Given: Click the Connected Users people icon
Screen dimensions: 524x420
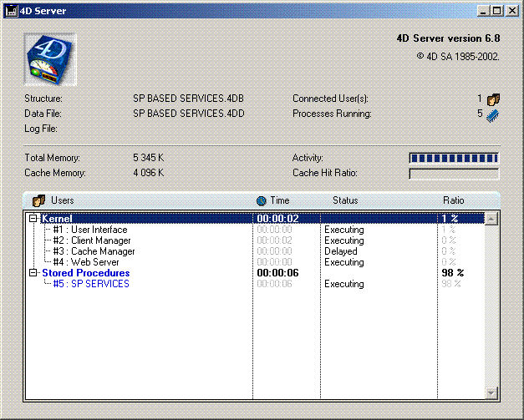Looking at the screenshot, I should 493,99.
